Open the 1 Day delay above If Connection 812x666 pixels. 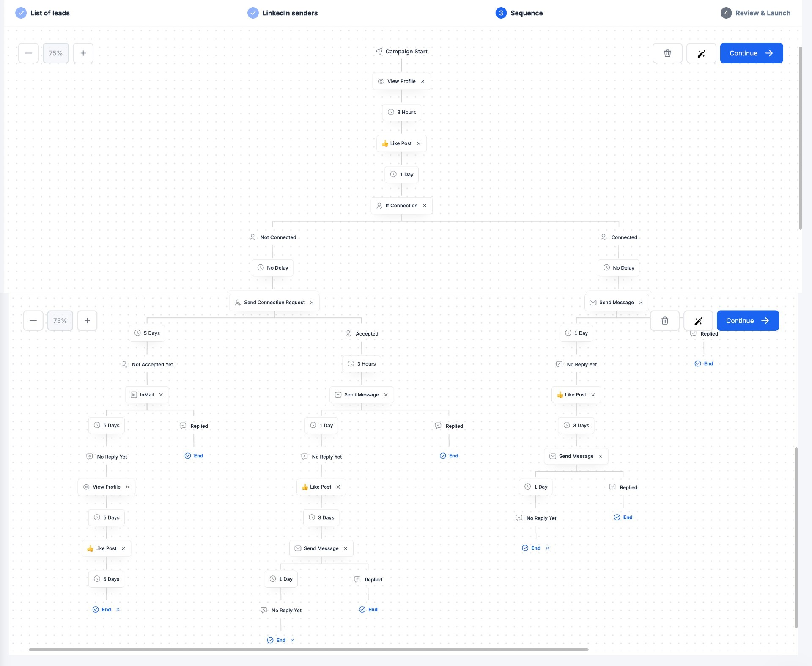402,174
